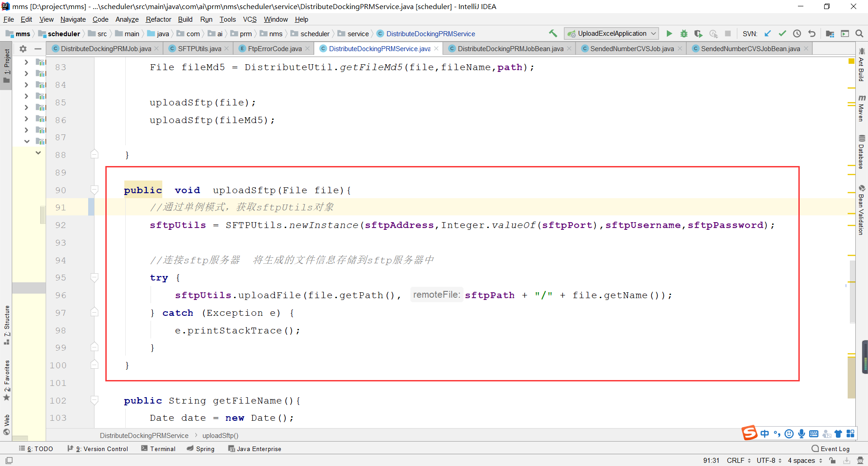This screenshot has width=868, height=466.
Task: Open the Spring tool window button
Action: [201, 449]
